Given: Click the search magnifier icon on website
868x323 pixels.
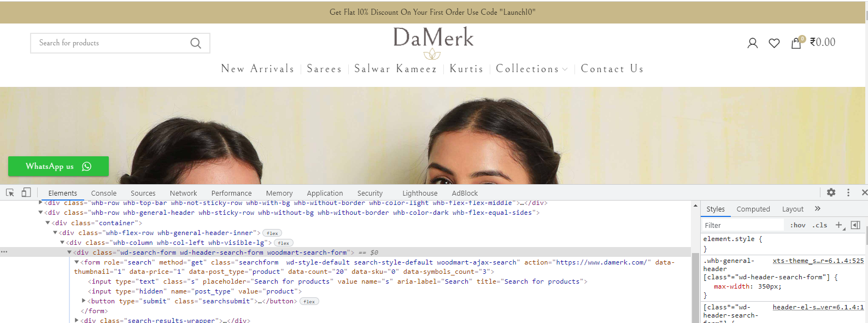Looking at the screenshot, I should pyautogui.click(x=196, y=43).
